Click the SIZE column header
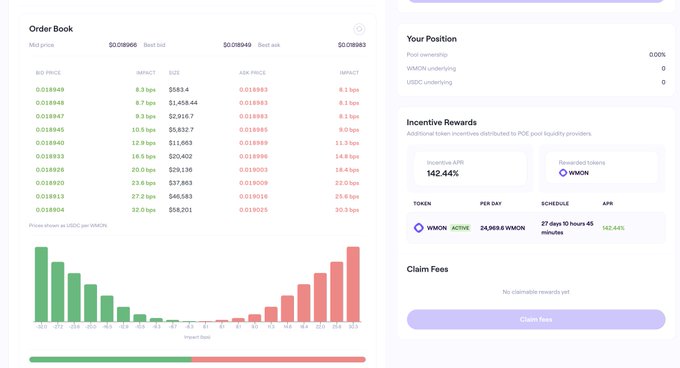This screenshot has width=680, height=368. coord(174,73)
